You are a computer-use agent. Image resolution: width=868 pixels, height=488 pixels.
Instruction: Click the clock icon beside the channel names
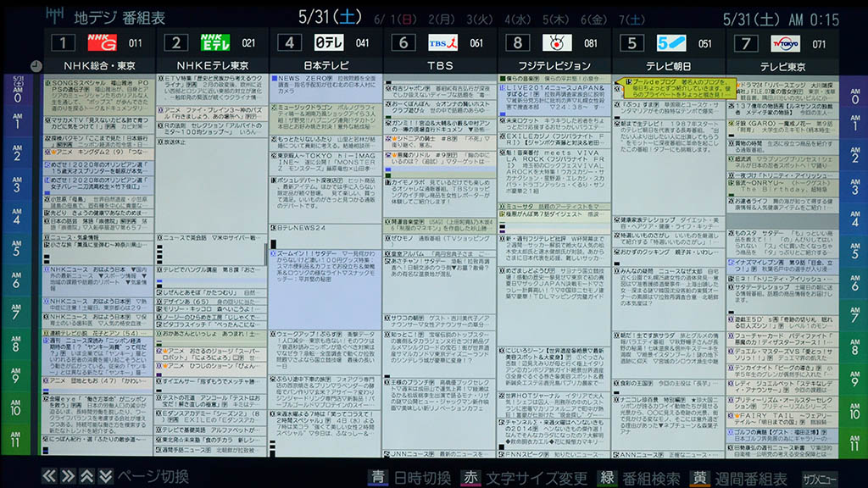point(36,65)
